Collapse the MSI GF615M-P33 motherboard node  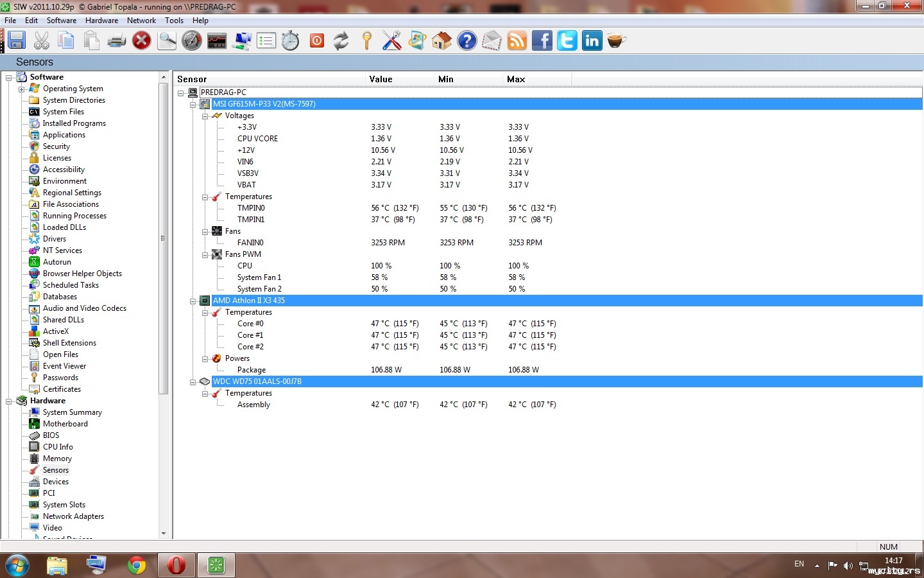193,104
